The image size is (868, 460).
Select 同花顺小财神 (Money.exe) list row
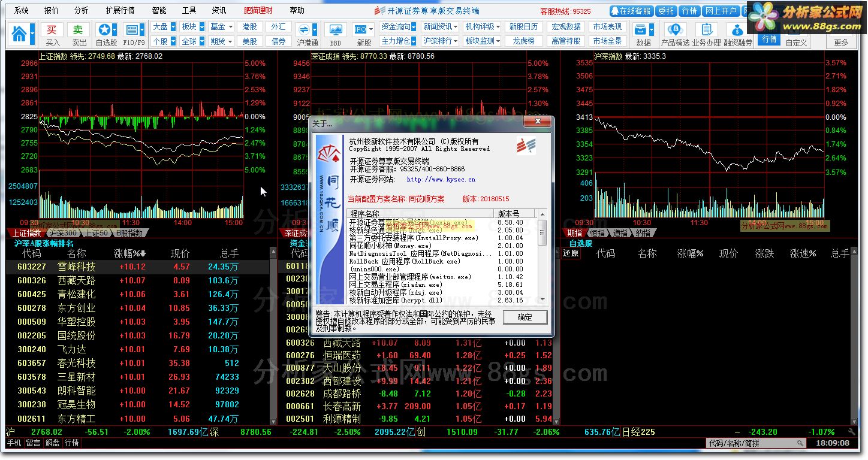pos(442,246)
